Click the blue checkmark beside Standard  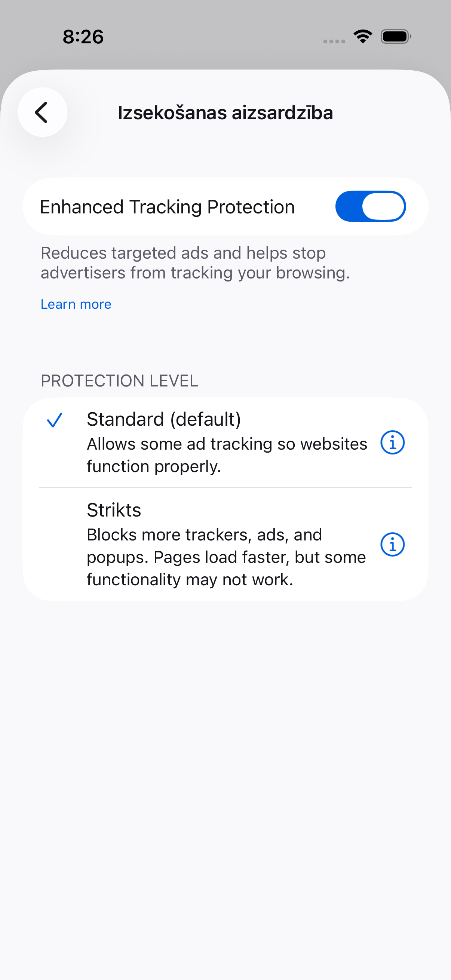tap(55, 420)
